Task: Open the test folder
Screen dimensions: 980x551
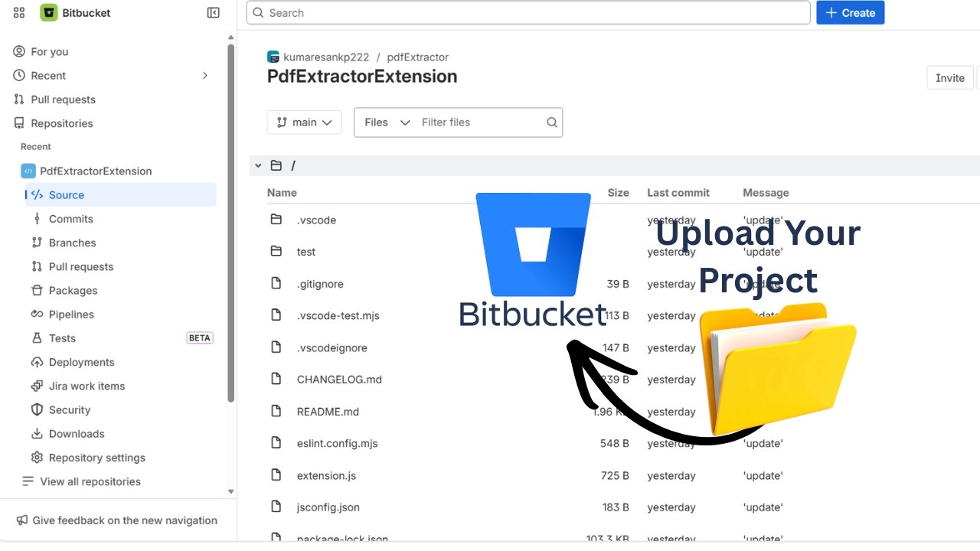Action: [x=306, y=252]
